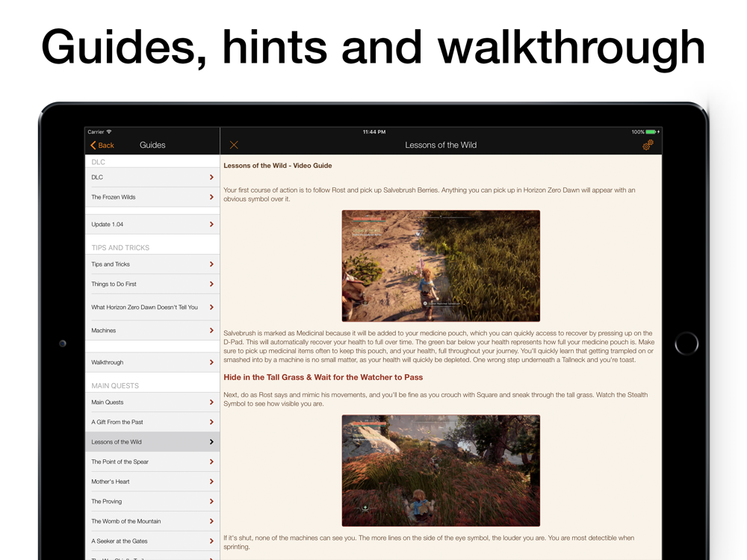Screen dimensions: 747x560
Task: Go back using the Back button
Action: pos(102,146)
